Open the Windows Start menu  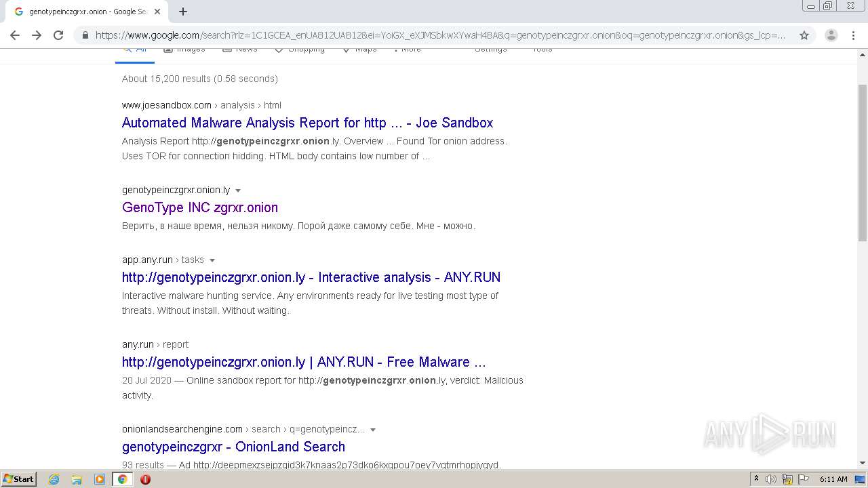pyautogui.click(x=19, y=479)
